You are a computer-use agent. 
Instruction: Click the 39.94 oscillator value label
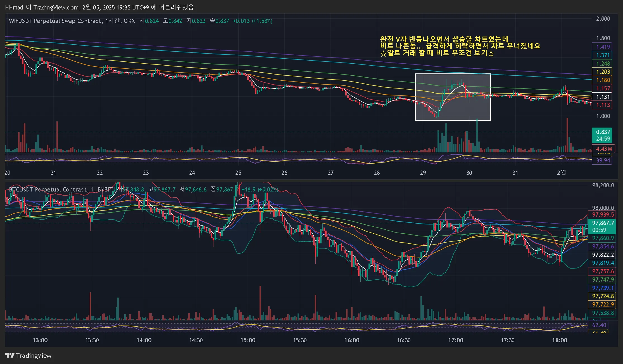pyautogui.click(x=603, y=161)
